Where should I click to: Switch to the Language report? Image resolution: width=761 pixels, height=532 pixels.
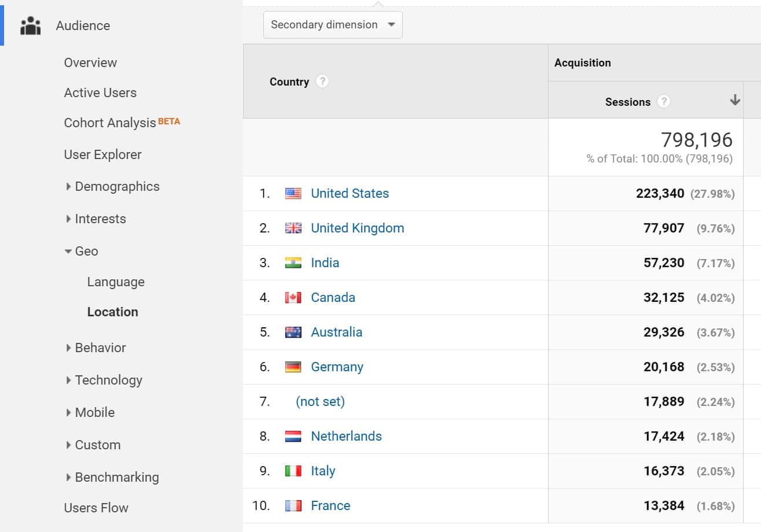tap(116, 282)
